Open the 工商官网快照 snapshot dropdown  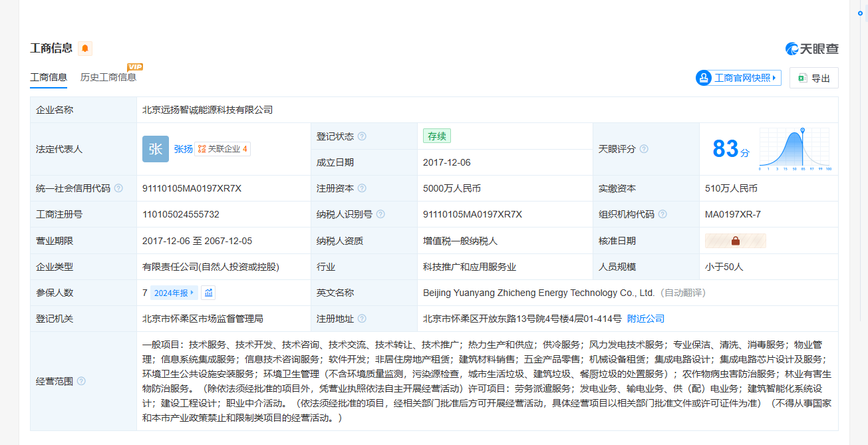[x=738, y=78]
